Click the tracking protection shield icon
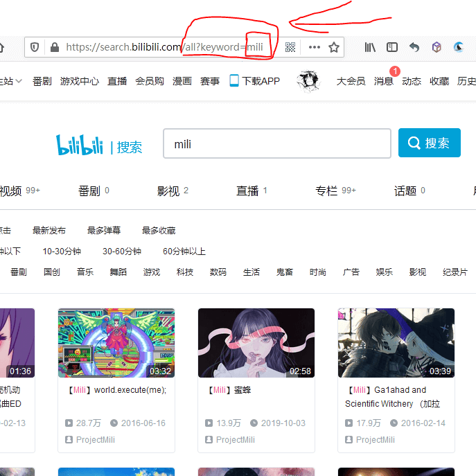 (x=35, y=47)
